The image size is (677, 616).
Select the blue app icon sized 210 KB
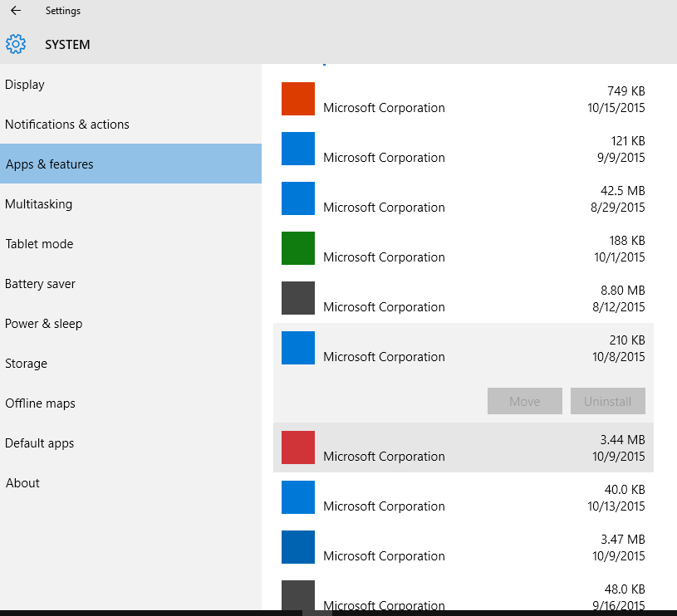pos(298,348)
